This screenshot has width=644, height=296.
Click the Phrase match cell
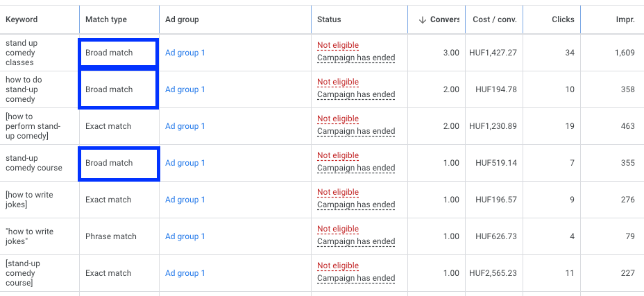tap(111, 236)
